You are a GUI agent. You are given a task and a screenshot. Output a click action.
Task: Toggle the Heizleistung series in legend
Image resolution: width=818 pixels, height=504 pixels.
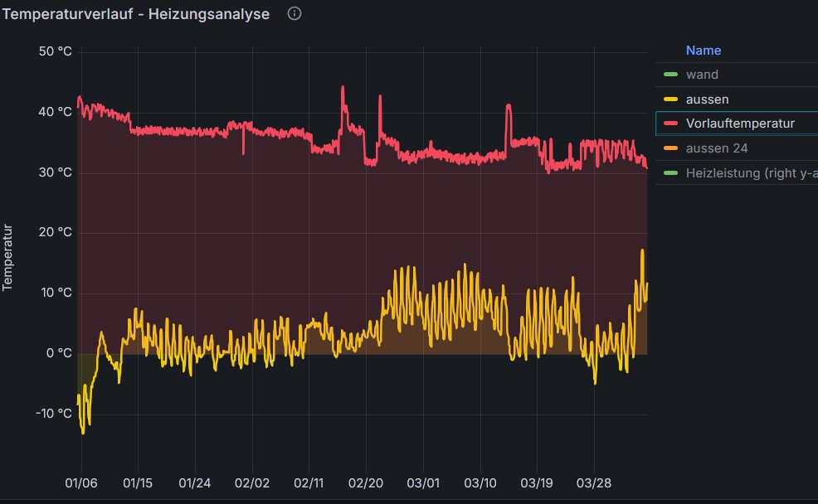(752, 173)
